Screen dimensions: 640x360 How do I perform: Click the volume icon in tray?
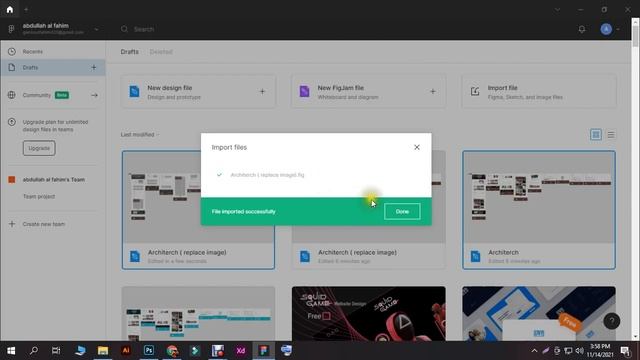pos(580,351)
